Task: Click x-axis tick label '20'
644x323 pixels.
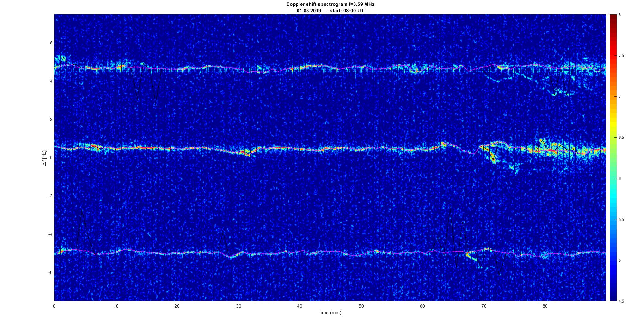Action: click(177, 306)
